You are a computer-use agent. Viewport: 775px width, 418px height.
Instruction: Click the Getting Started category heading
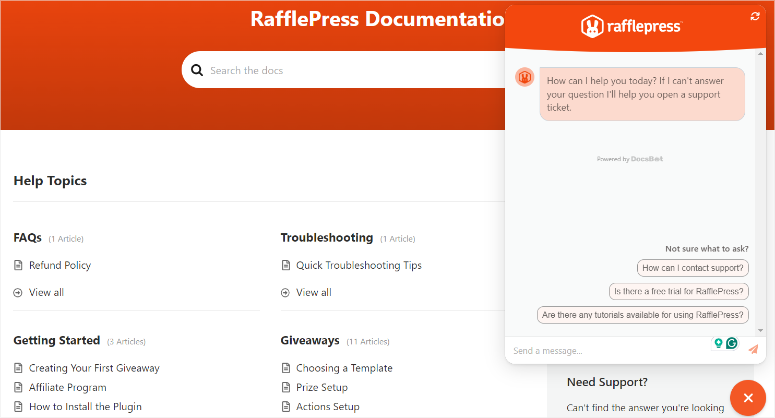click(57, 340)
